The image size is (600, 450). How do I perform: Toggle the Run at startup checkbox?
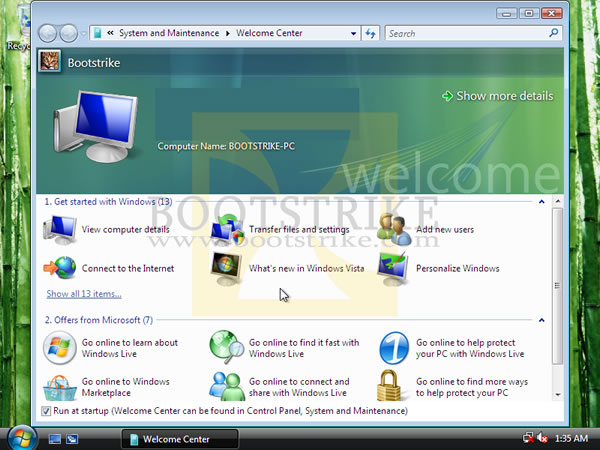46,411
